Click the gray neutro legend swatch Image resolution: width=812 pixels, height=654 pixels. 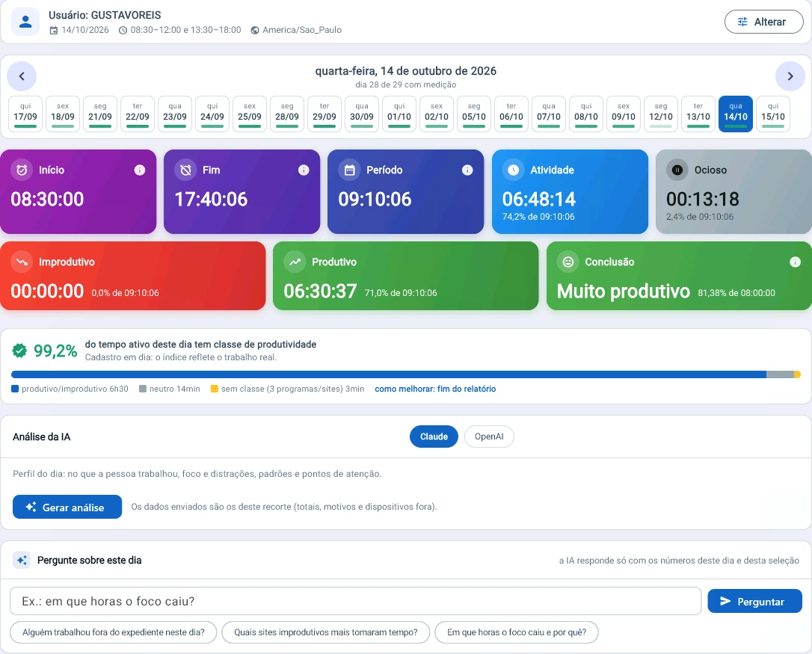tap(143, 389)
